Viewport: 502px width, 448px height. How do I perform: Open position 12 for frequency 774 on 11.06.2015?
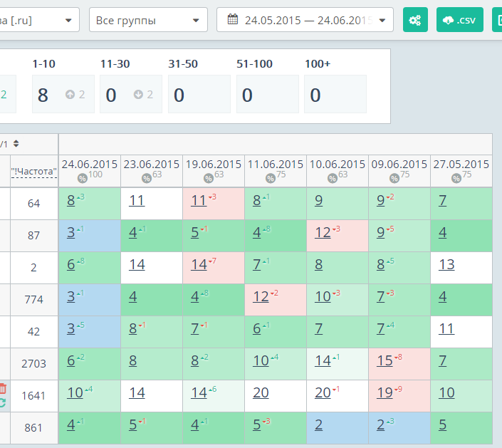(261, 297)
